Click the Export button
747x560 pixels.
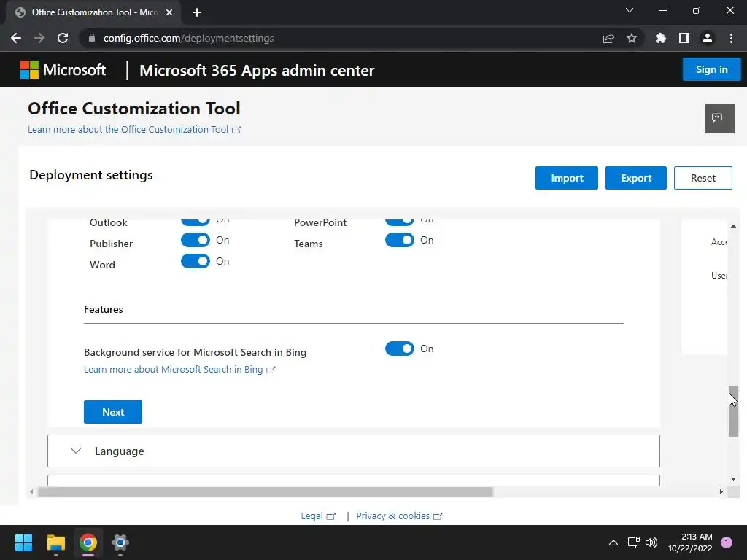(x=635, y=178)
